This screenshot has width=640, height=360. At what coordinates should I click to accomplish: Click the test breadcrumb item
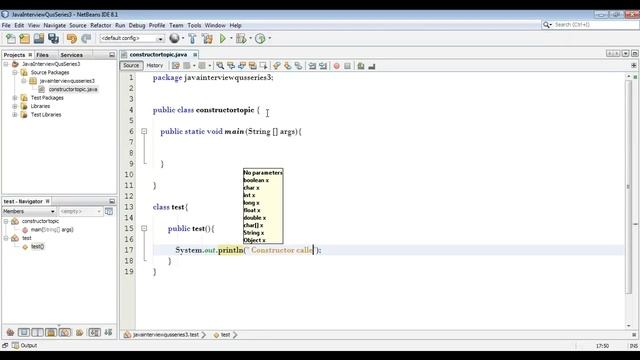[x=225, y=335]
